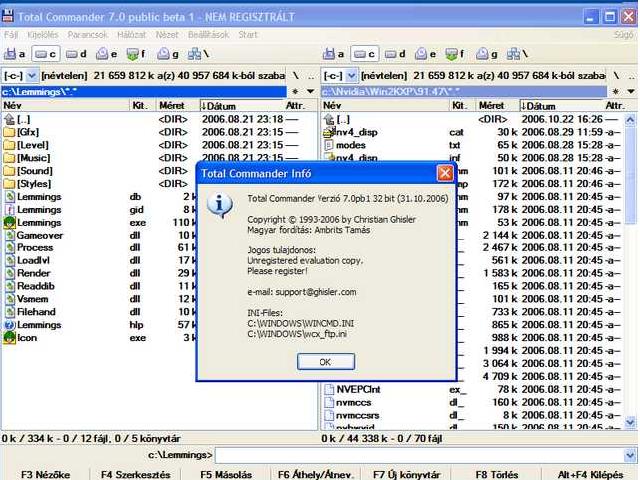The width and height of the screenshot is (640, 480).
Task: Expand command line history dropdown
Action: click(x=630, y=455)
